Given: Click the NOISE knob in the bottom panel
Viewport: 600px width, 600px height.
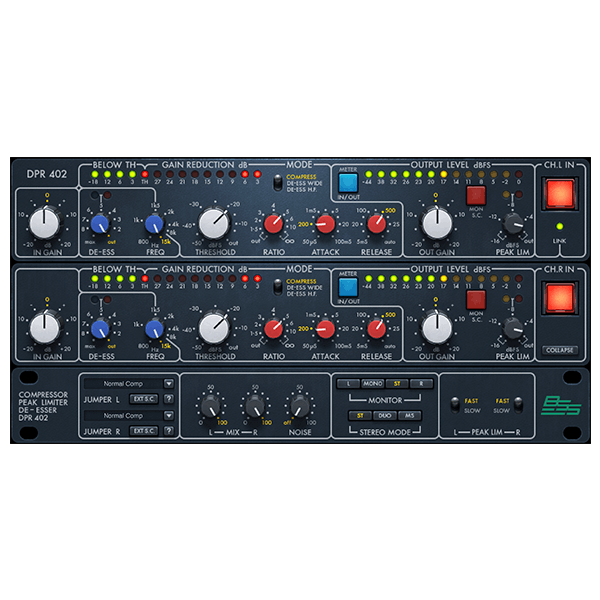Looking at the screenshot, I should click(x=299, y=406).
